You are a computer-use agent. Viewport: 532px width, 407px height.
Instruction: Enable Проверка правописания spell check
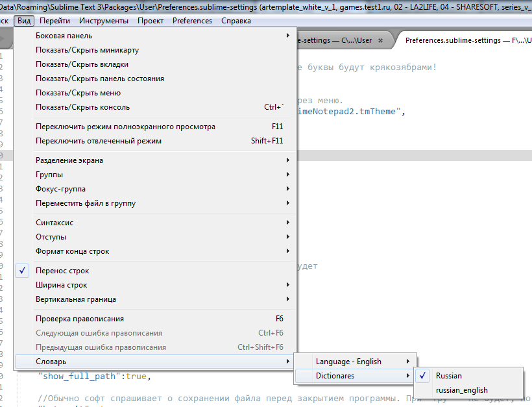click(80, 319)
